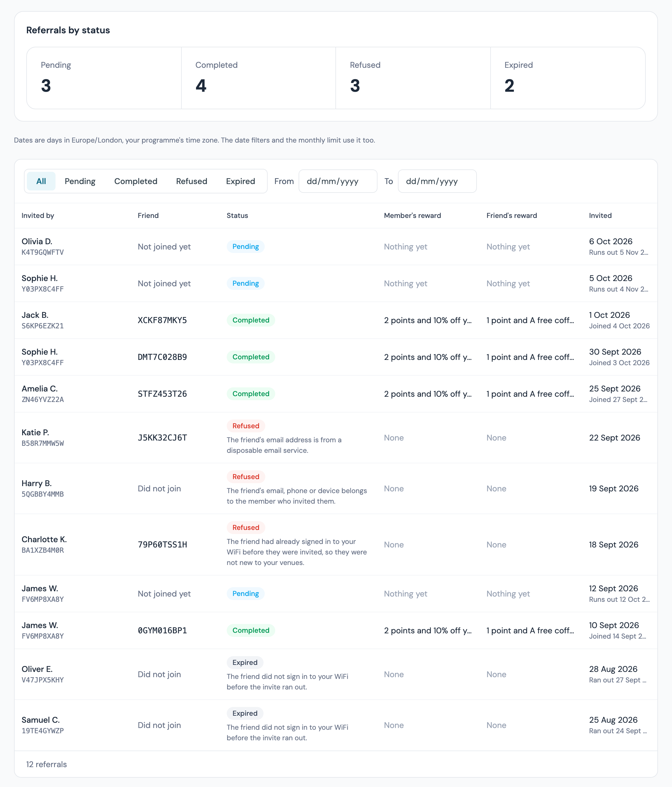Switch to the Expired filter tab
Image resolution: width=672 pixels, height=787 pixels.
pos(240,181)
